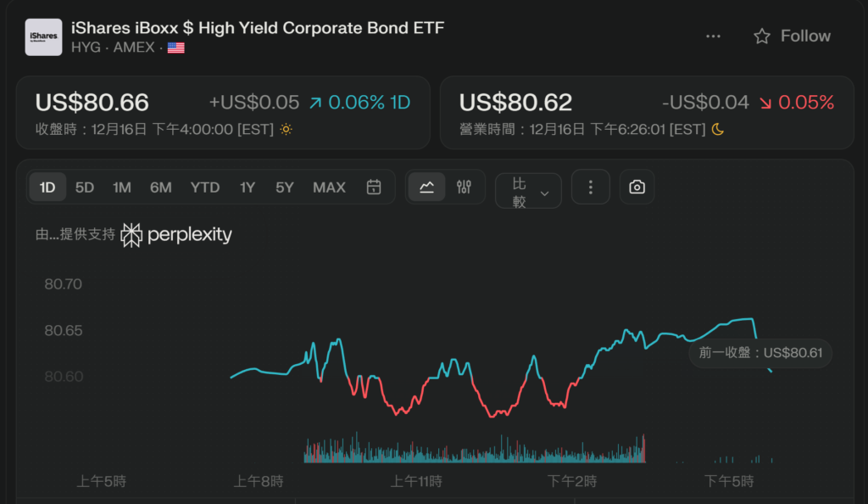Choose the YTD time range
Image resolution: width=868 pixels, height=504 pixels.
205,188
